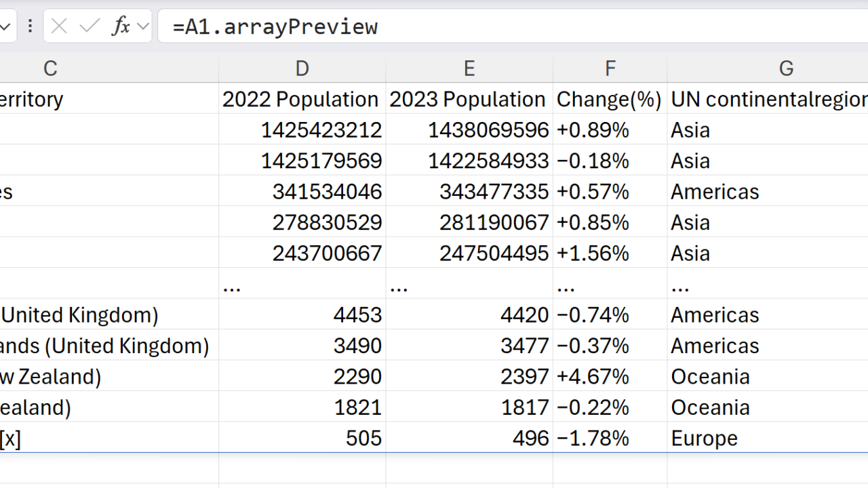Viewport: 868px width, 488px height.
Task: Select cell containing 1425423212
Action: 321,130
